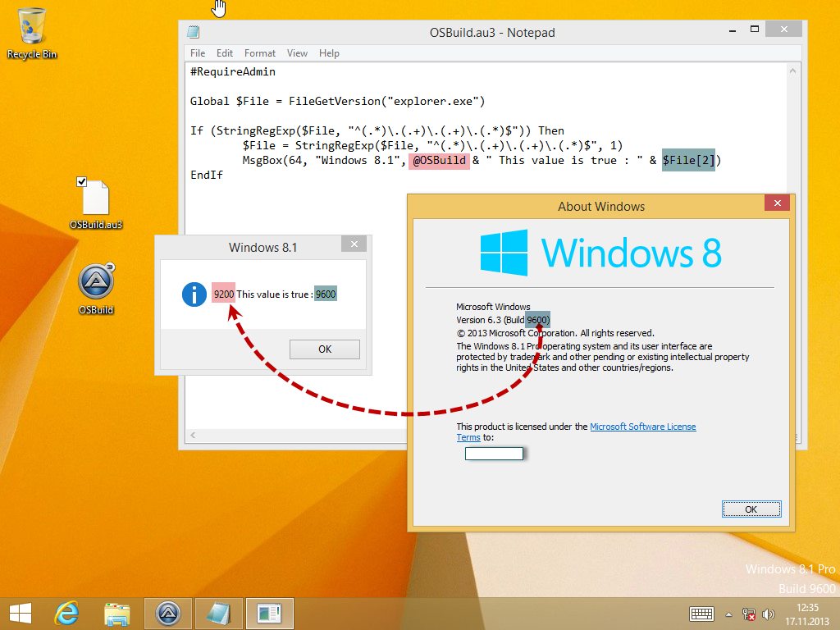Click the @OSBuild macro in the code
This screenshot has height=630, width=840.
pyautogui.click(x=440, y=160)
